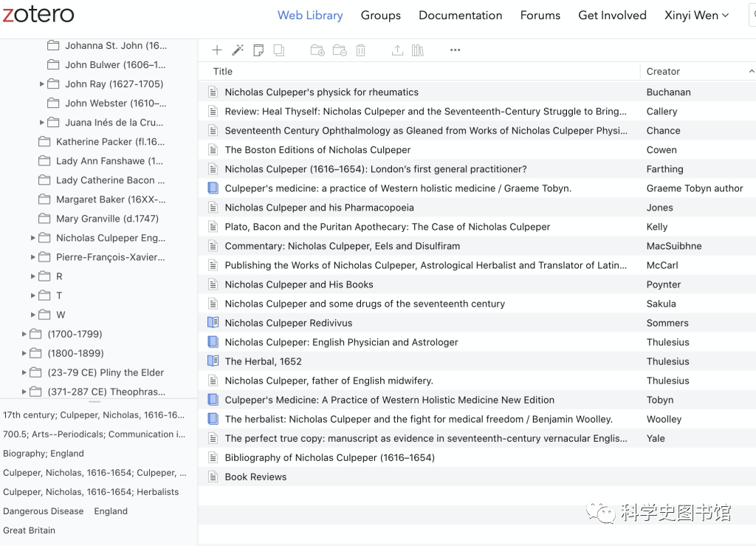Click the New Item plus icon
The image size is (756, 546).
point(217,50)
